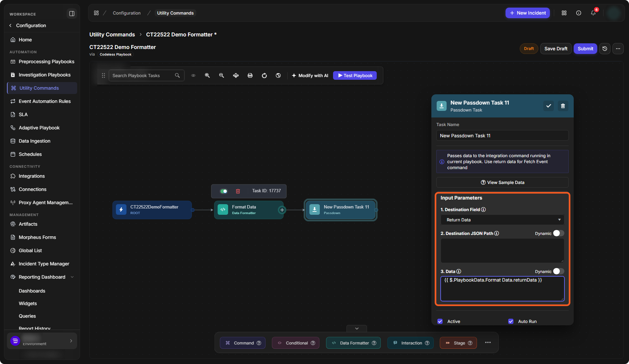Open Destination Field Return Data dropdown

pyautogui.click(x=502, y=220)
